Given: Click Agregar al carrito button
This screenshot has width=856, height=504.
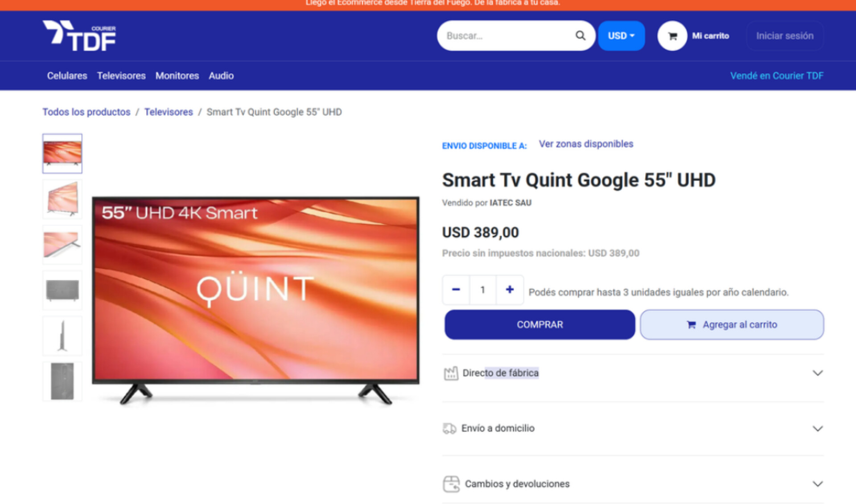Looking at the screenshot, I should click(x=732, y=324).
